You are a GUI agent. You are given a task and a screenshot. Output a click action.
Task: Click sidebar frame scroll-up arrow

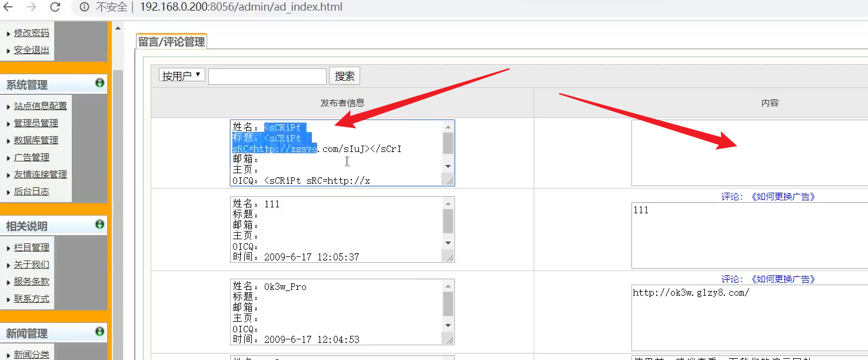coord(118,28)
